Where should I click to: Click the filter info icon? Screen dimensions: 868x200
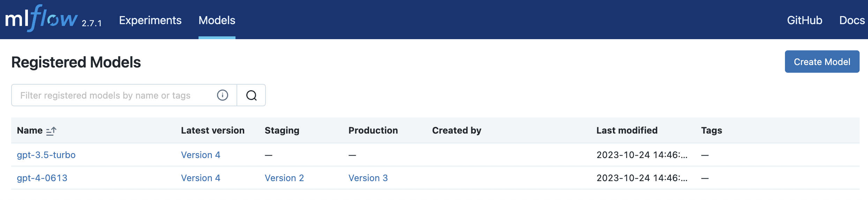[223, 95]
